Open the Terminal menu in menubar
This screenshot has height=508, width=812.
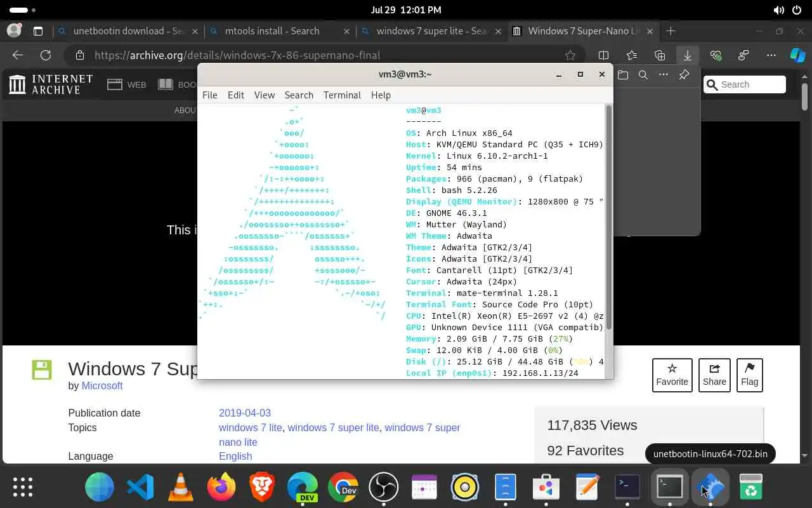click(x=342, y=95)
